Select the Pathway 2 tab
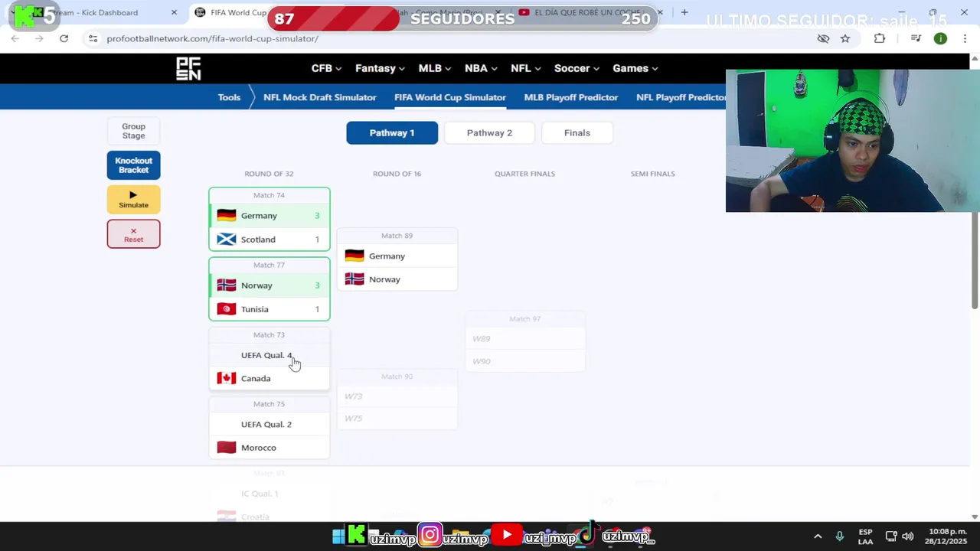Screen dimensions: 980x551 pos(489,132)
